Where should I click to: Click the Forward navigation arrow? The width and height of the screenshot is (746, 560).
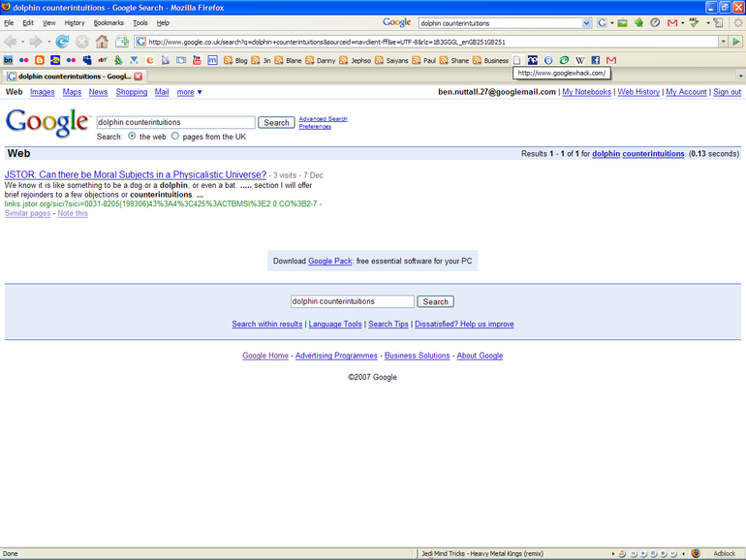coord(36,42)
